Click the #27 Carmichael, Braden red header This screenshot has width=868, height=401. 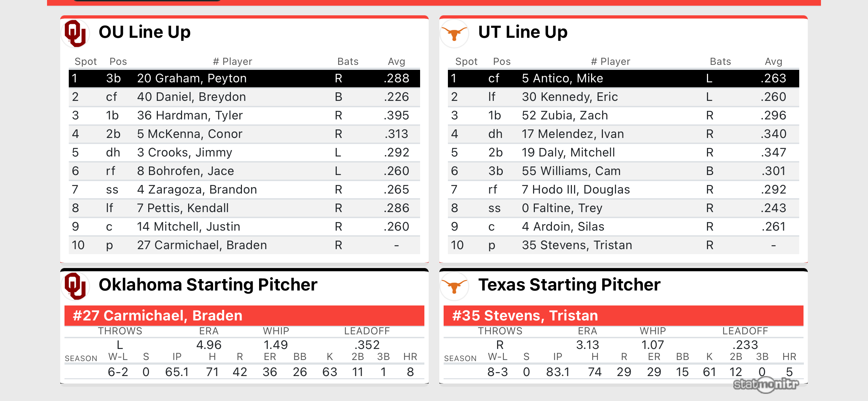(x=244, y=316)
